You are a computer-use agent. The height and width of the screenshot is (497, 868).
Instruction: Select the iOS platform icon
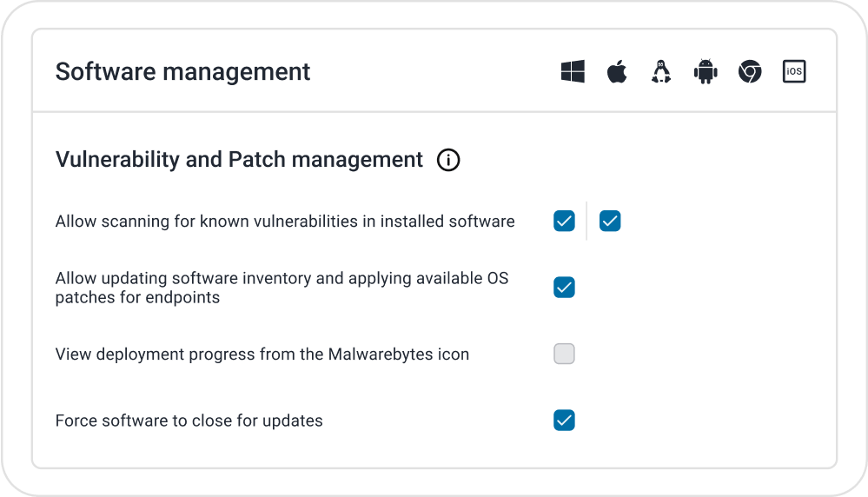point(794,71)
